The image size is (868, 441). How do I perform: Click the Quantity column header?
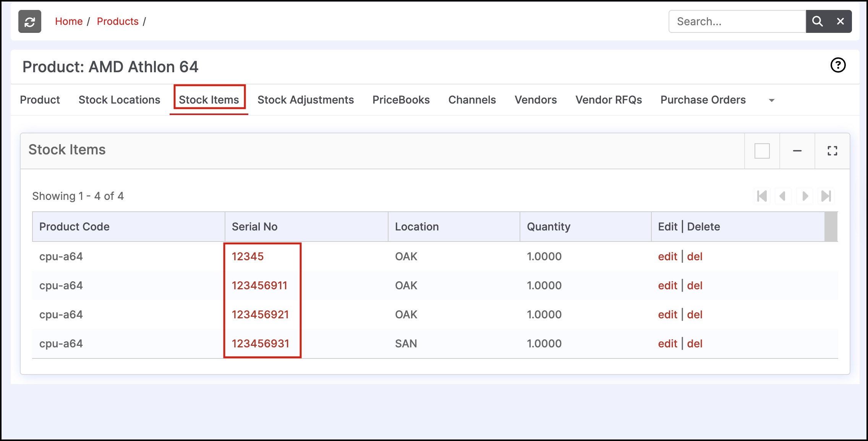(x=585, y=227)
